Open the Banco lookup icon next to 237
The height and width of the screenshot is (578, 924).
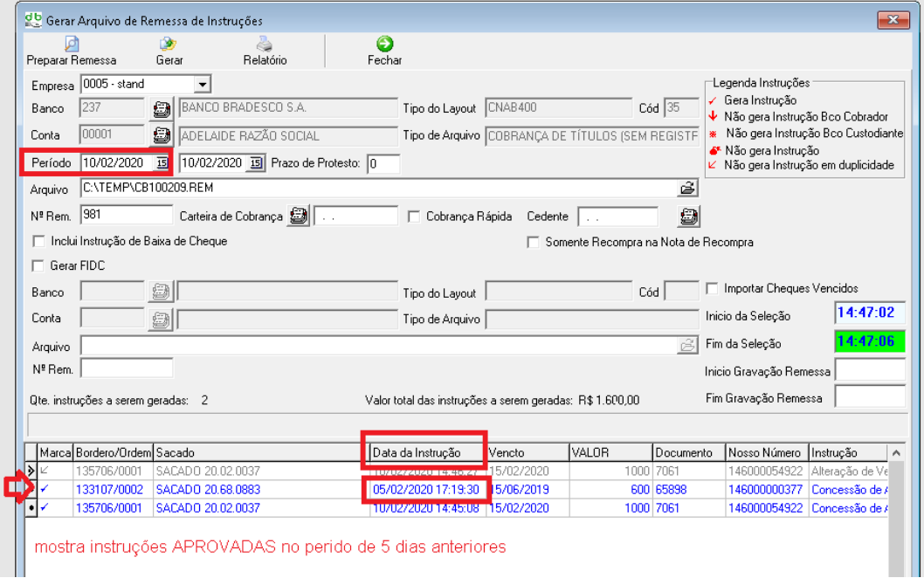point(162,109)
